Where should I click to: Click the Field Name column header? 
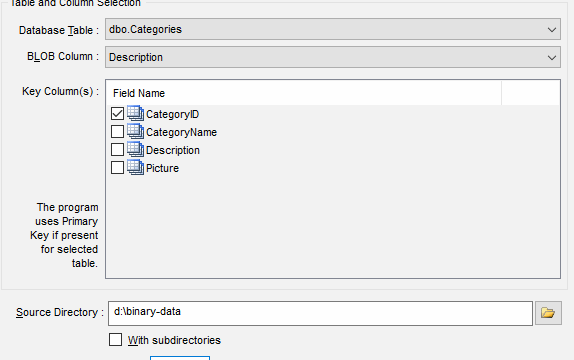click(304, 93)
